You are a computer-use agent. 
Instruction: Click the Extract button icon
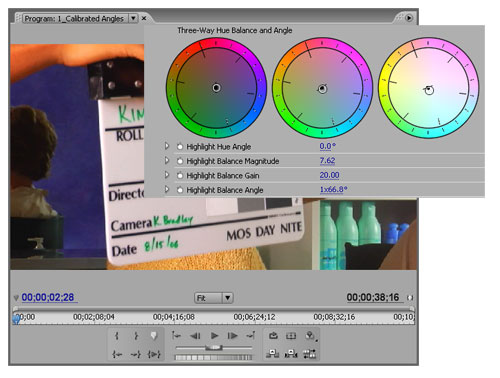click(291, 354)
